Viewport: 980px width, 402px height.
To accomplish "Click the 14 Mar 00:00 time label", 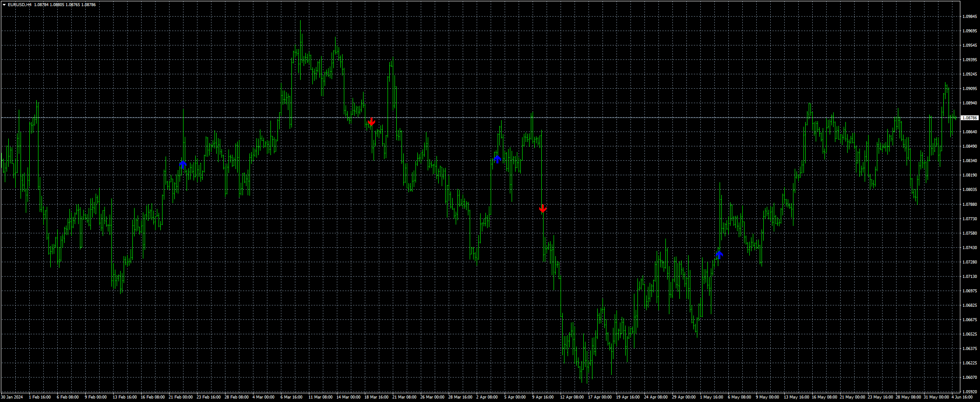I will tap(348, 397).
